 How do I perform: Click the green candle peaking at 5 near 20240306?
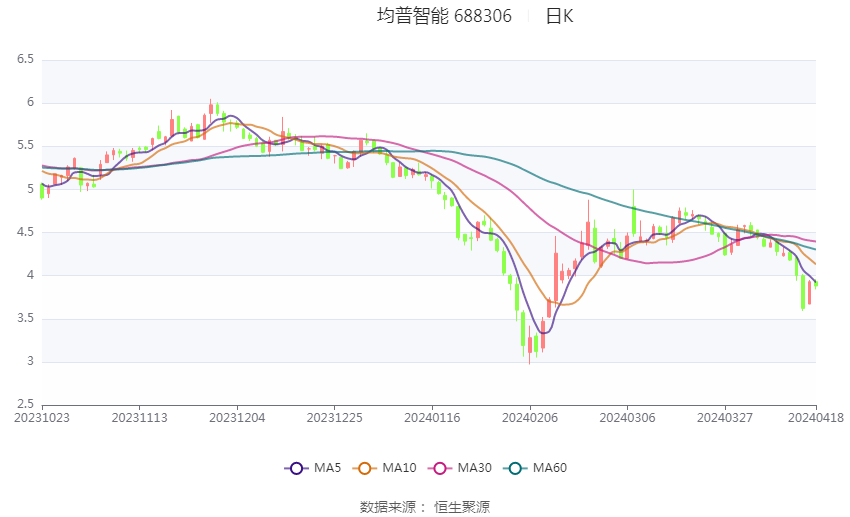634,213
